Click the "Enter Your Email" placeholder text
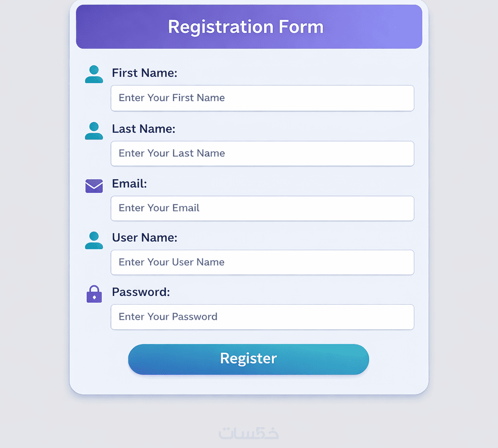The height and width of the screenshot is (448, 498). click(x=159, y=208)
